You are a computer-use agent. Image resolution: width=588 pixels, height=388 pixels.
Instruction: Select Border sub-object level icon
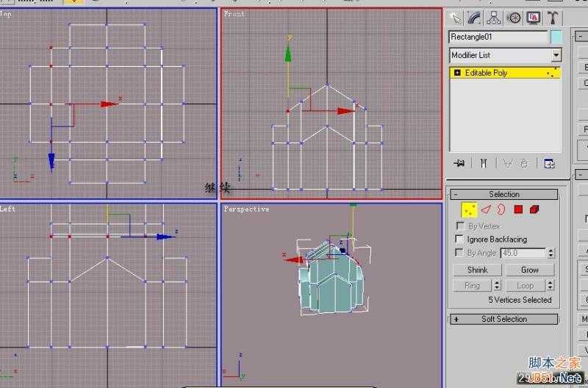[x=501, y=209]
